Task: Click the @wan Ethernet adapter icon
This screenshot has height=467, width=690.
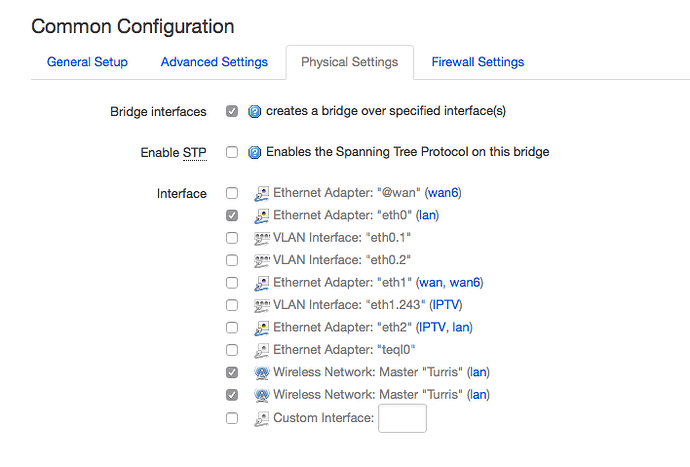Action: pyautogui.click(x=261, y=193)
